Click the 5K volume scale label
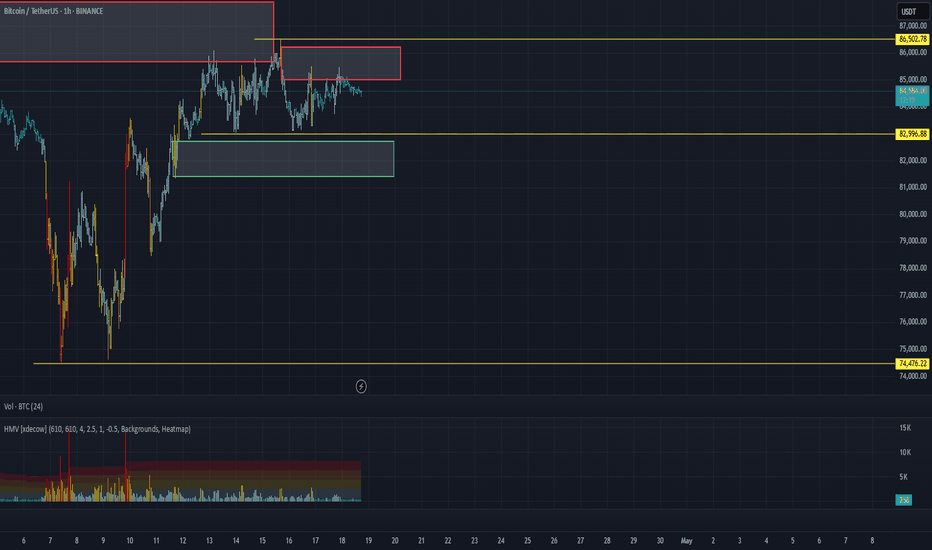Viewport: 932px width, 550px height. click(903, 477)
